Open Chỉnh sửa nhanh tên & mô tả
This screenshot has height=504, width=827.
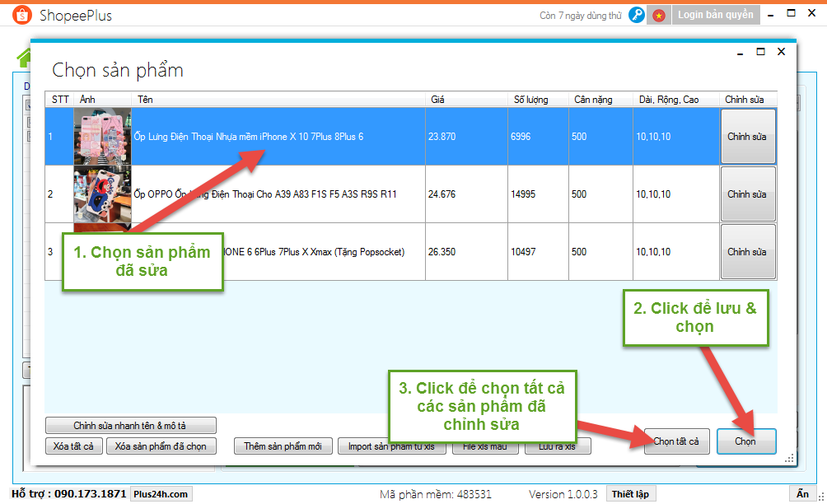pos(131,426)
